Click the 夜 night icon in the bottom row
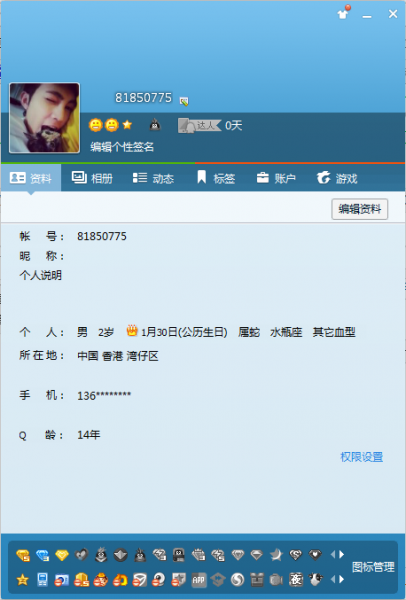The image size is (406, 600). point(296,580)
